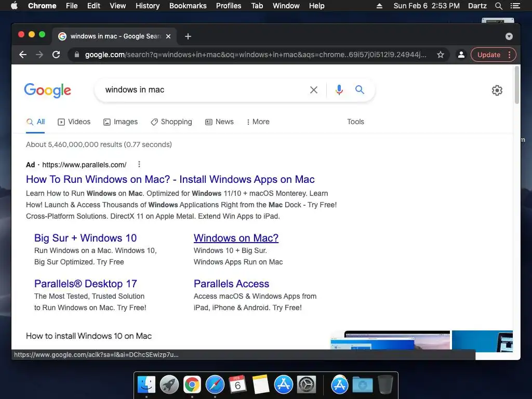This screenshot has height=399, width=532.
Task: Switch to Shopping results tab
Action: click(x=171, y=122)
